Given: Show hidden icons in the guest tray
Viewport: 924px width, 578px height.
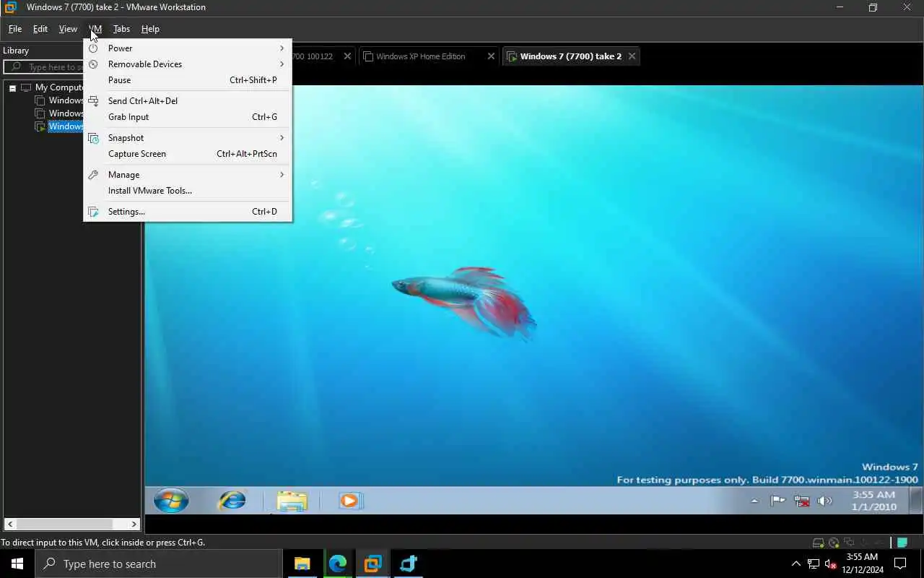Looking at the screenshot, I should tap(754, 501).
